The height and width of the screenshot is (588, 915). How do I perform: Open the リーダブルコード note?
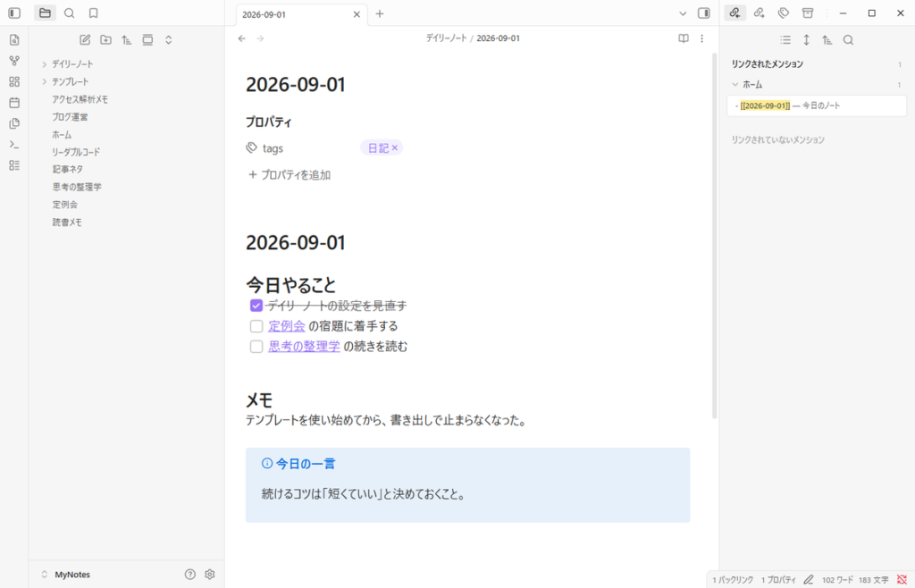coord(76,152)
